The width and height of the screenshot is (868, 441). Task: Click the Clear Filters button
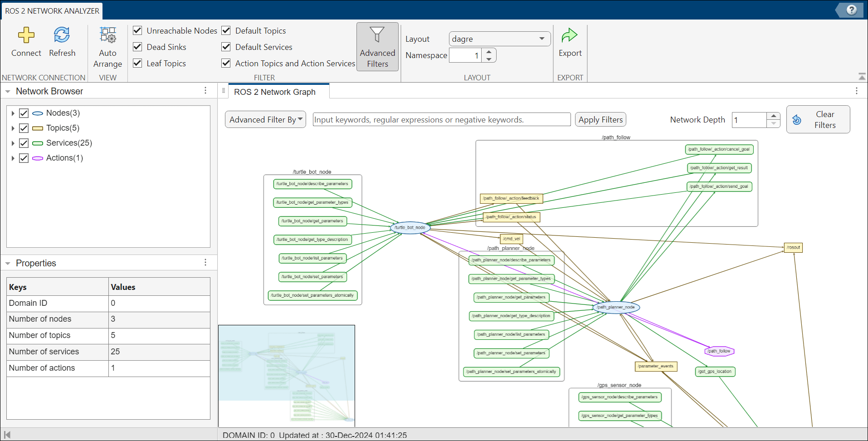pyautogui.click(x=818, y=120)
